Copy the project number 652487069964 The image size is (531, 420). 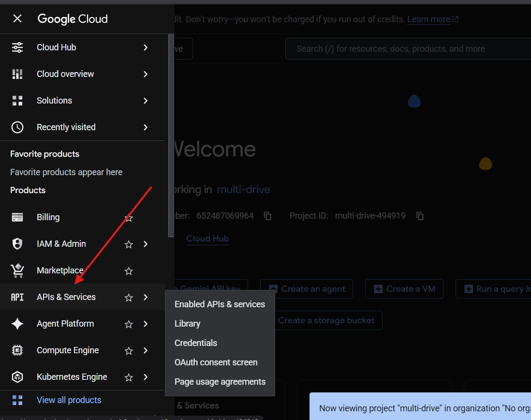point(267,216)
